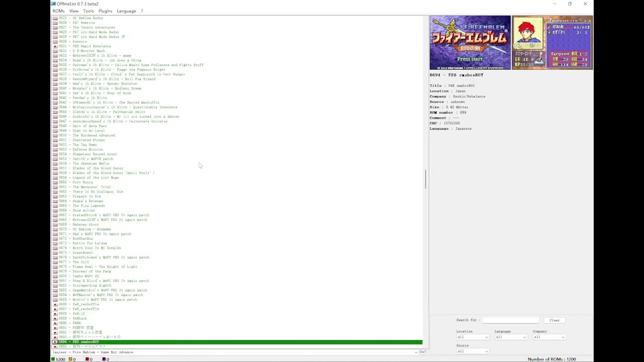Click the flag icon next to Fort Nunya
Image resolution: width=644 pixels, height=362 pixels.
tap(55, 183)
